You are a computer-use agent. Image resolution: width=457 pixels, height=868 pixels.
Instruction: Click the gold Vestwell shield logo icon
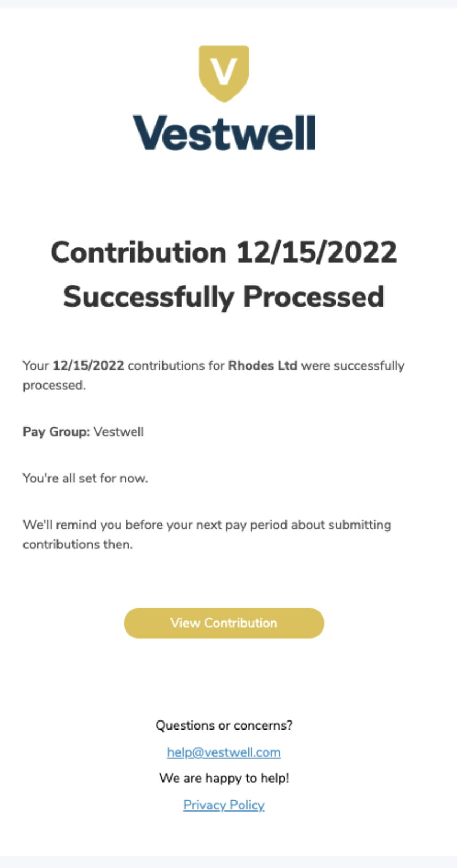tap(224, 73)
